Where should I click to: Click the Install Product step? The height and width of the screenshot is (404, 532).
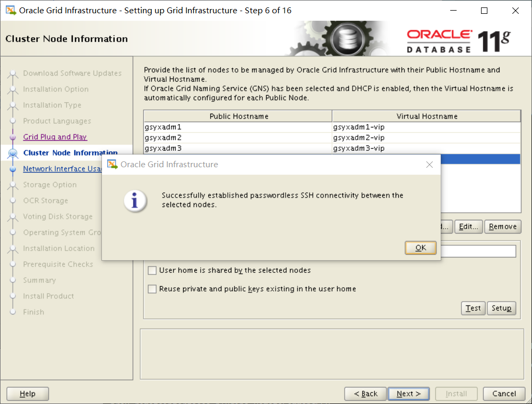[x=48, y=296]
